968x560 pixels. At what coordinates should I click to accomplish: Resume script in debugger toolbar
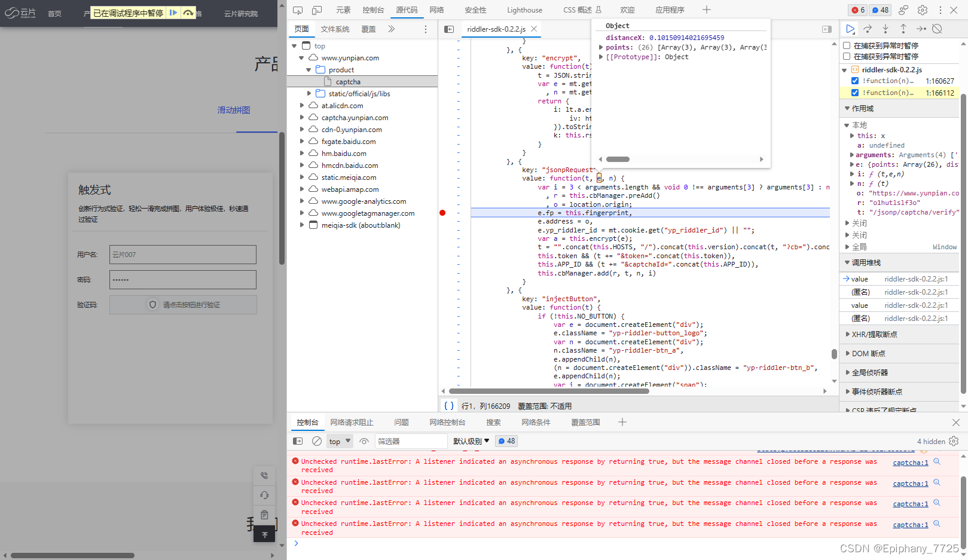tap(850, 29)
